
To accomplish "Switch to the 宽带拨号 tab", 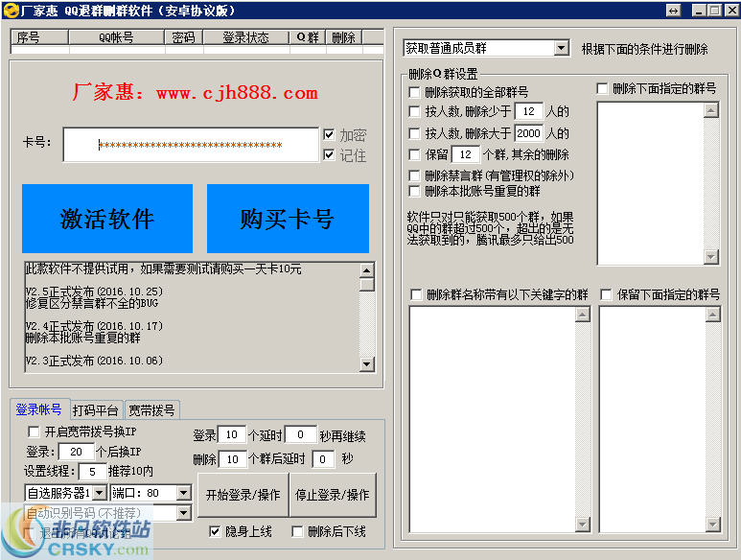I will [x=151, y=410].
